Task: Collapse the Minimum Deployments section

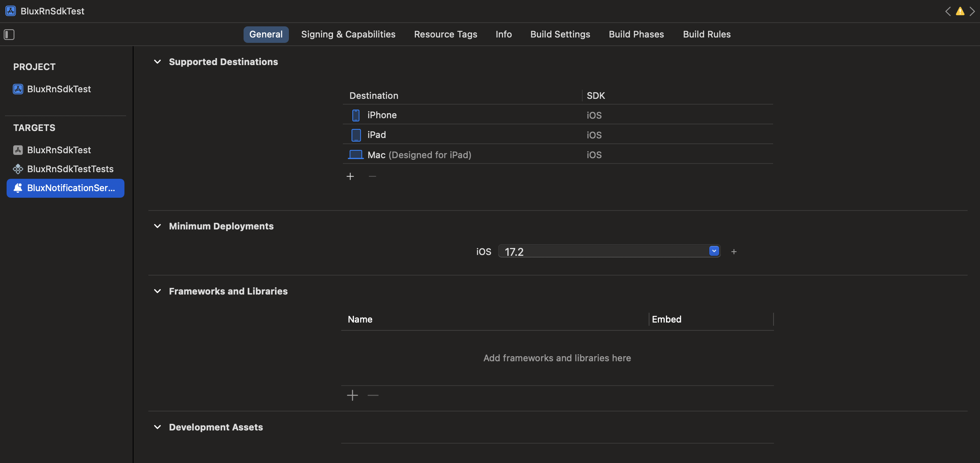Action: [x=157, y=226]
